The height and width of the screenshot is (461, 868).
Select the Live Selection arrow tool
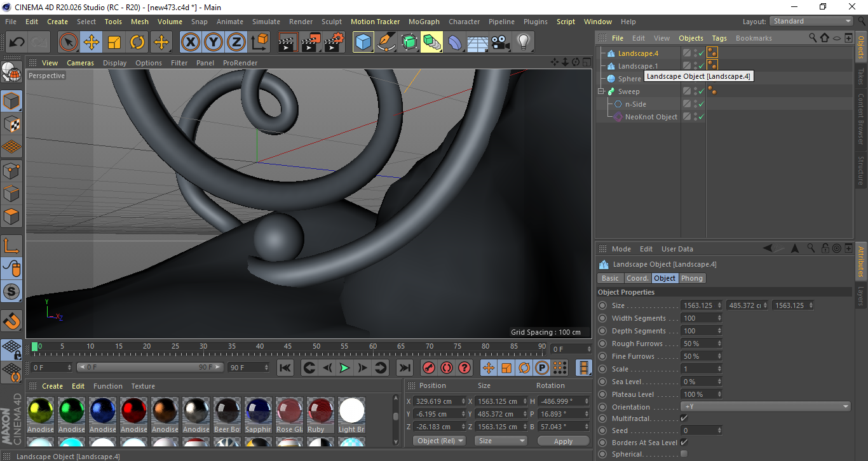pos(69,43)
